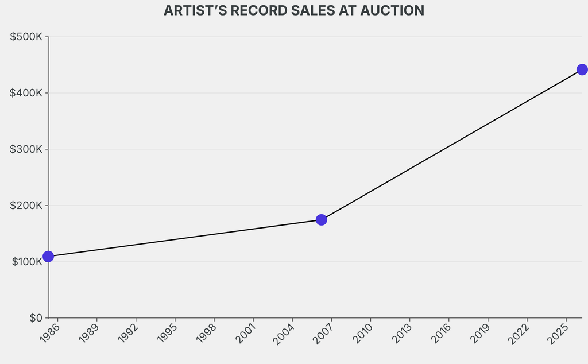Click the 1986 data point marker
The height and width of the screenshot is (364, 588).
coord(48,256)
